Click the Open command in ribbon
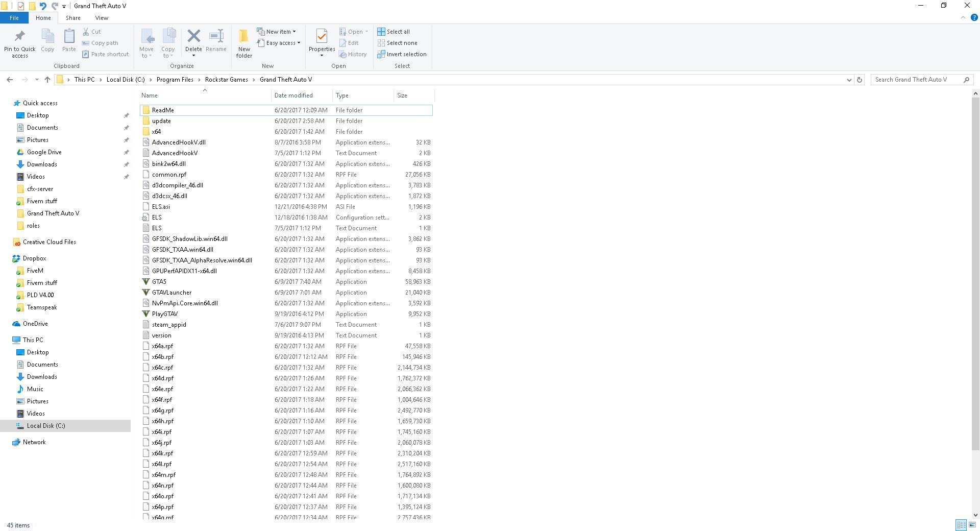 coord(354,32)
